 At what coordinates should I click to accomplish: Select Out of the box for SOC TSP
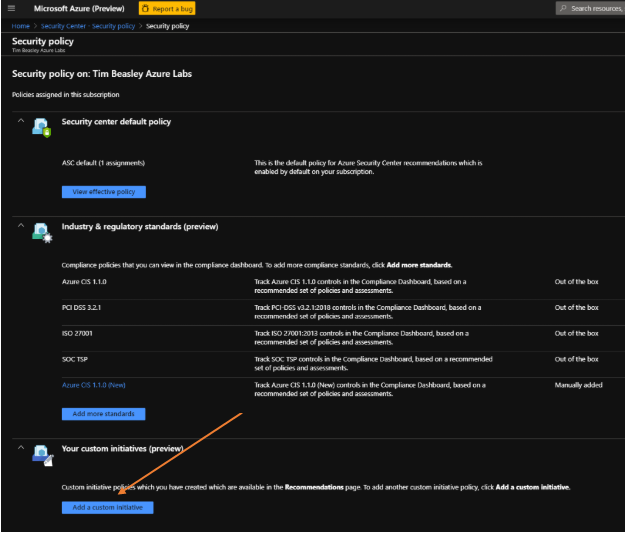tap(576, 359)
